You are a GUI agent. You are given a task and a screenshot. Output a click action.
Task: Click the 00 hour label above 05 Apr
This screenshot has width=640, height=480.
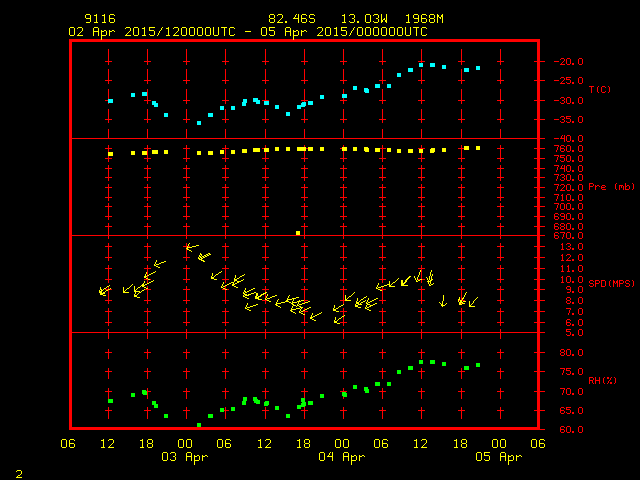point(499,444)
